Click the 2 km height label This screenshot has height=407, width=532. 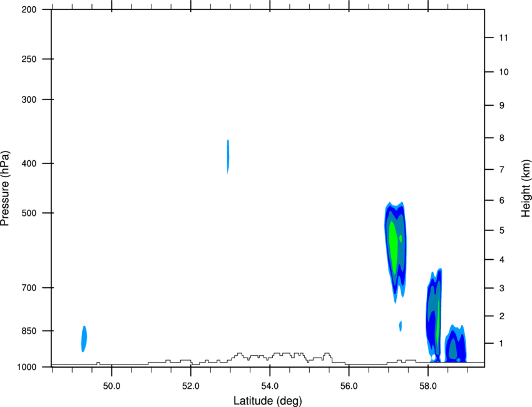pos(502,316)
